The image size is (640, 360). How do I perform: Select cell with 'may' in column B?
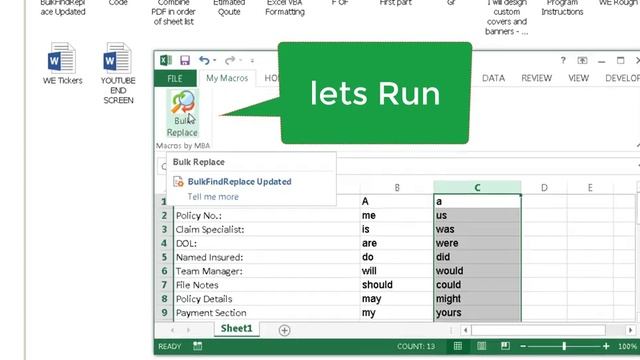coord(396,299)
